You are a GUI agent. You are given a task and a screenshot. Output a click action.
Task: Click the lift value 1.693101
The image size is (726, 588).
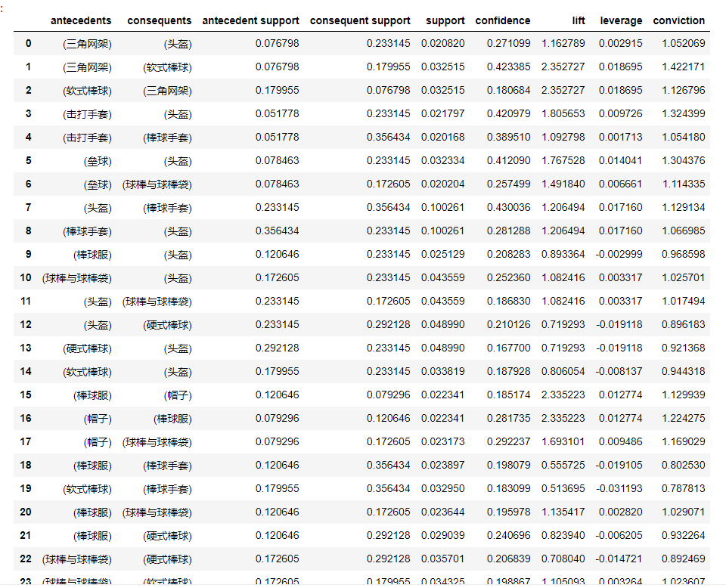coord(563,442)
